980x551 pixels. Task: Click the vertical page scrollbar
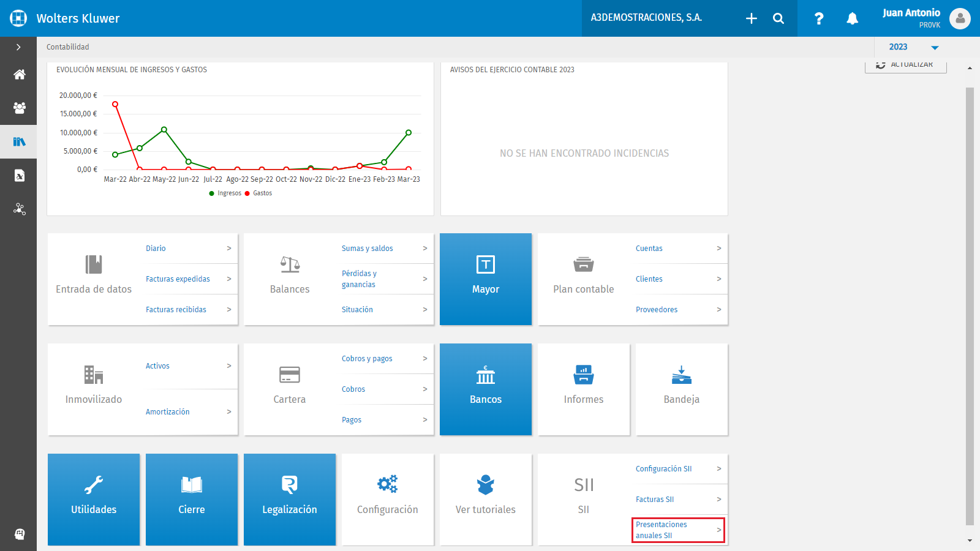(x=970, y=306)
